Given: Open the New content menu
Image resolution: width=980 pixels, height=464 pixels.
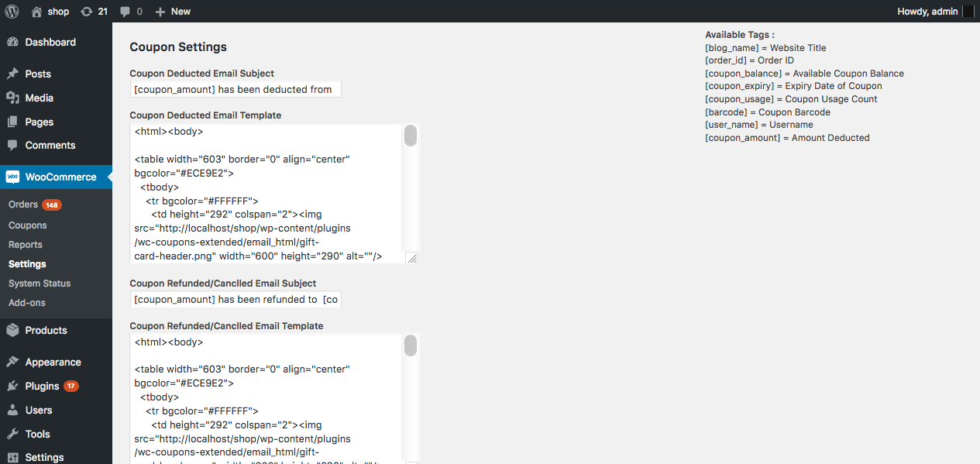Looking at the screenshot, I should [173, 12].
